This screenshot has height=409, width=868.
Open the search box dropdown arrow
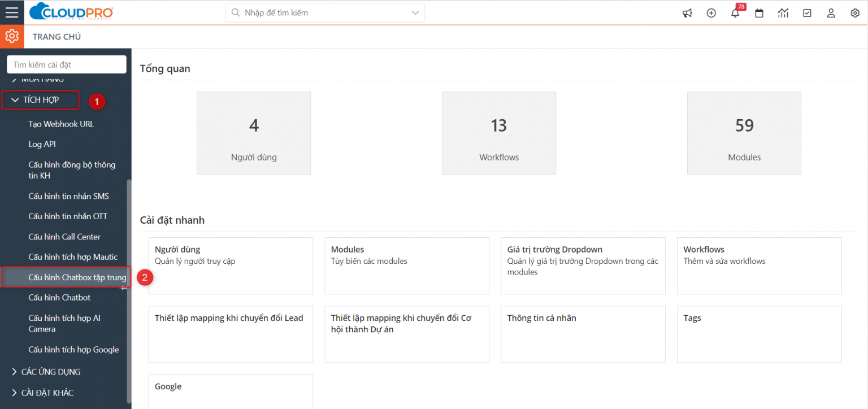click(415, 12)
